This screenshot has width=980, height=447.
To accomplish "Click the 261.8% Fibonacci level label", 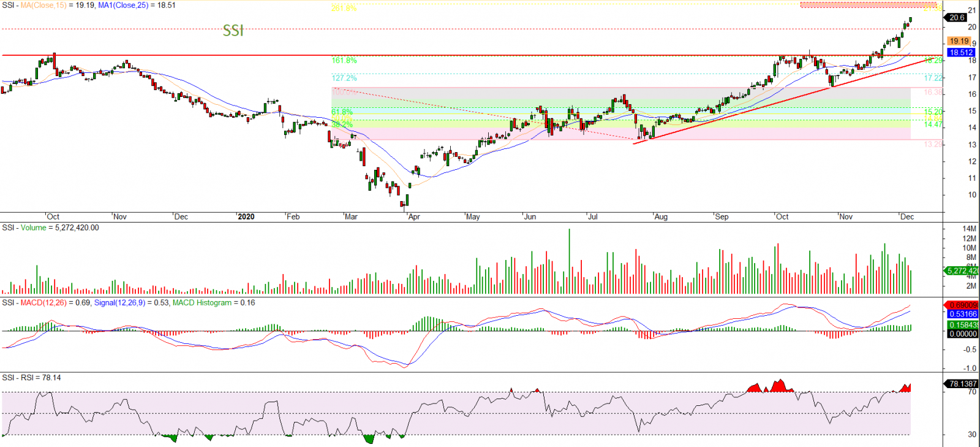I will coord(344,8).
